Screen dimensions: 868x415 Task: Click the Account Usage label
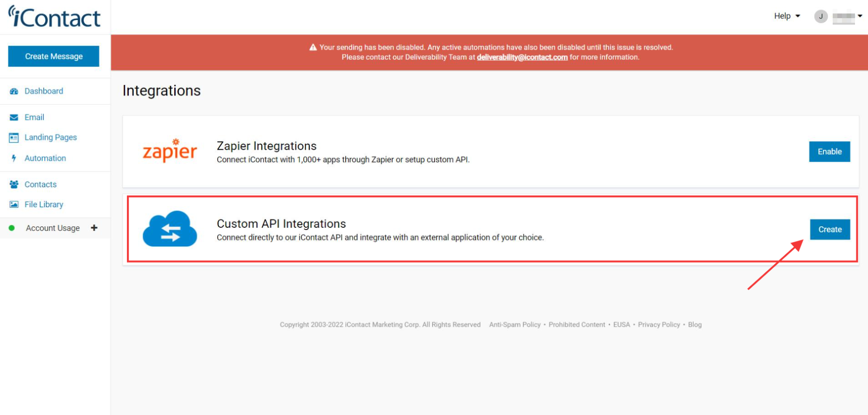pyautogui.click(x=53, y=228)
